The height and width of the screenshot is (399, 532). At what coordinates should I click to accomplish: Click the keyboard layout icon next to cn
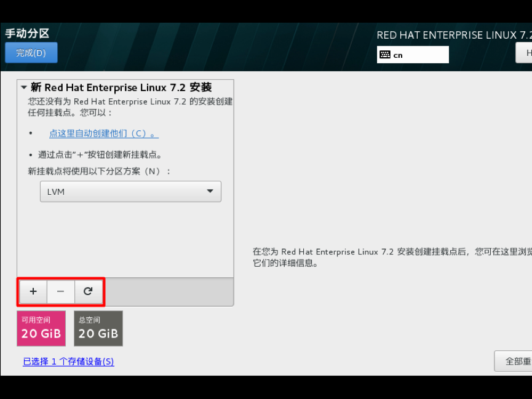pos(385,55)
